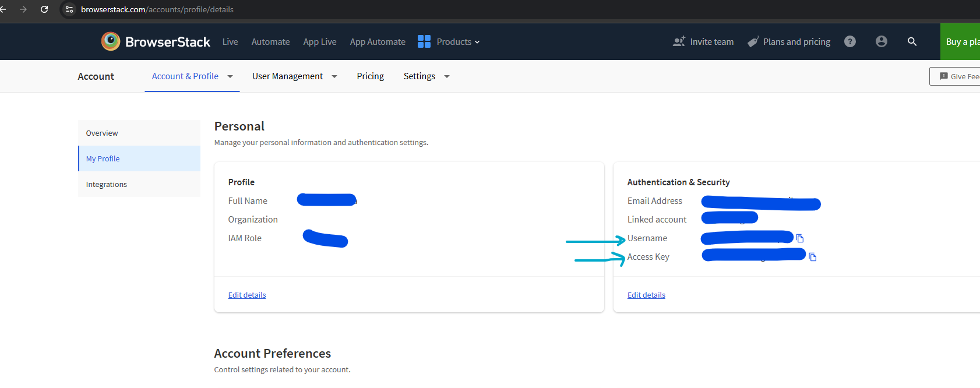Open the Automate menu item
Screen dimensions: 980x388
pyautogui.click(x=270, y=41)
